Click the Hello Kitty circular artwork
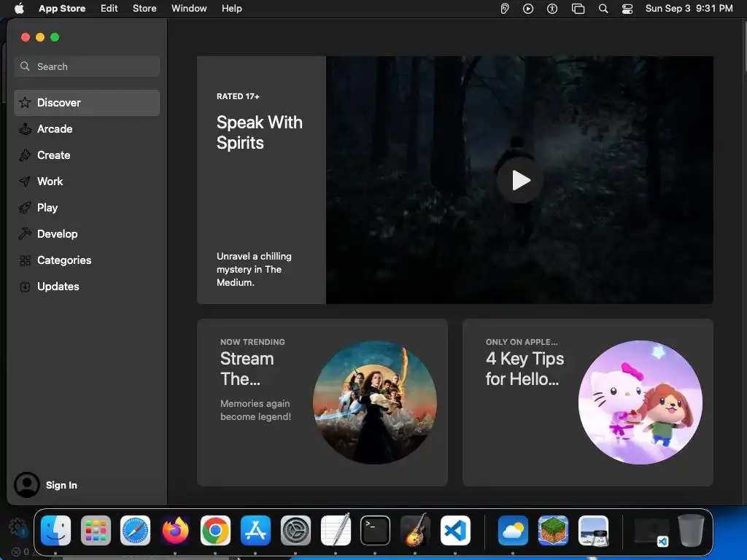The width and height of the screenshot is (747, 560). [640, 402]
